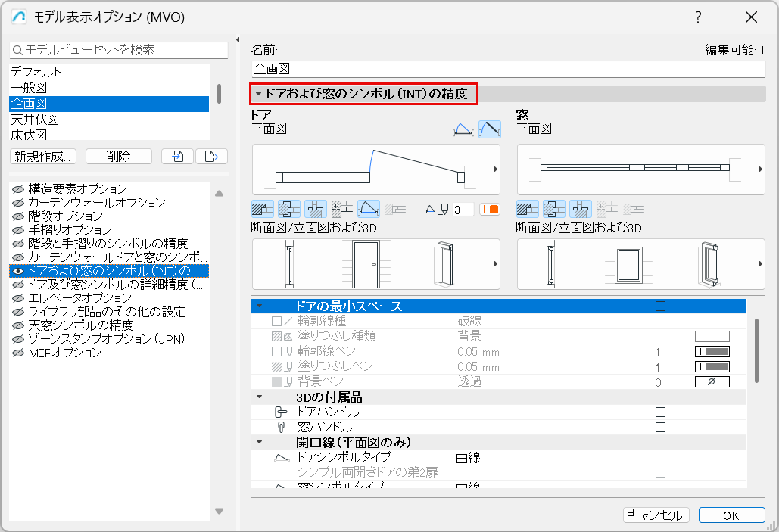The width and height of the screenshot is (779, 532).
Task: Click the export model view options icon
Action: pos(212,157)
